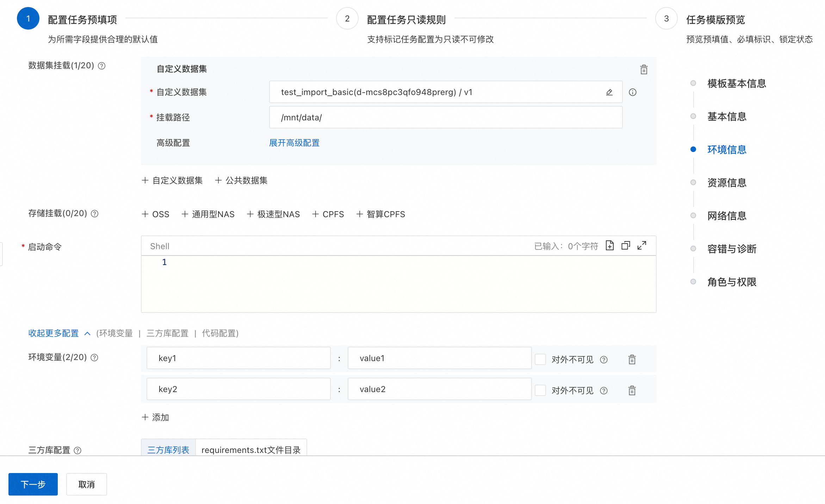Open help icon next to 环境变量(2/20)
The height and width of the screenshot is (504, 825).
coord(94,358)
